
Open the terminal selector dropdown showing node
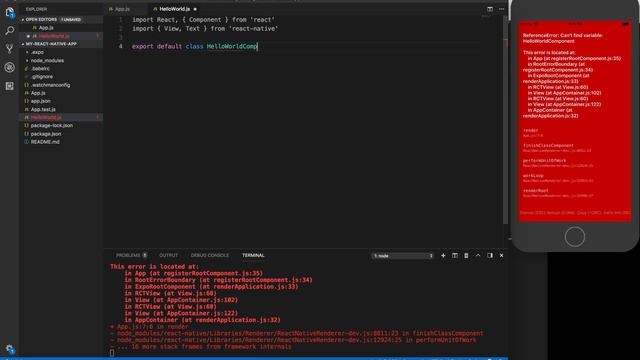tap(402, 256)
